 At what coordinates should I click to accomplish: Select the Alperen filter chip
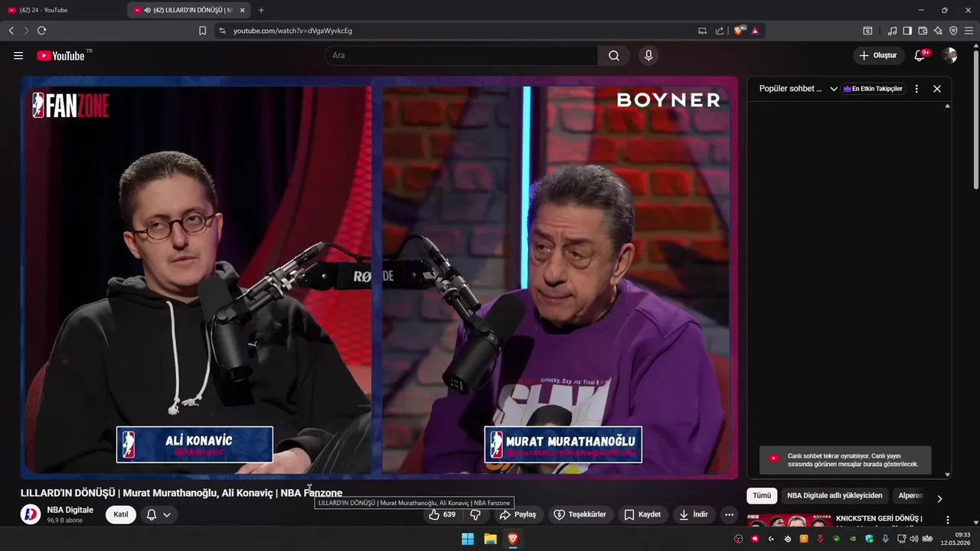pyautogui.click(x=910, y=495)
